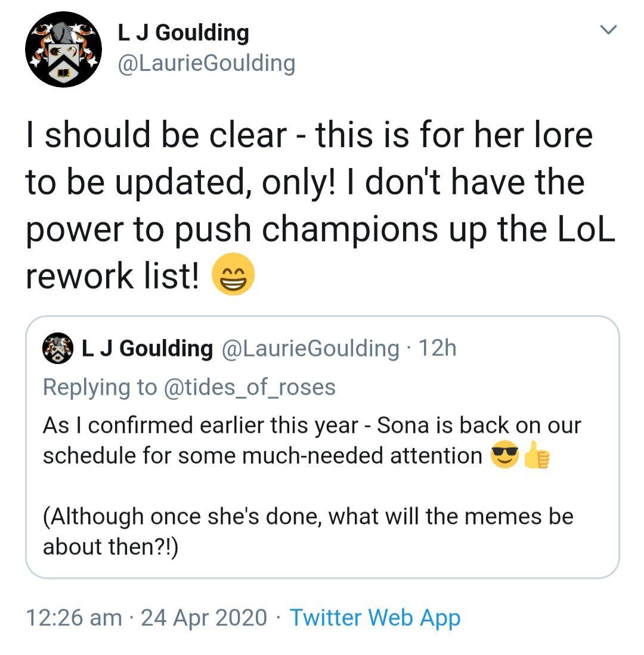The height and width of the screenshot is (655, 644).
Task: Click the display name L J Goulding
Action: [182, 33]
